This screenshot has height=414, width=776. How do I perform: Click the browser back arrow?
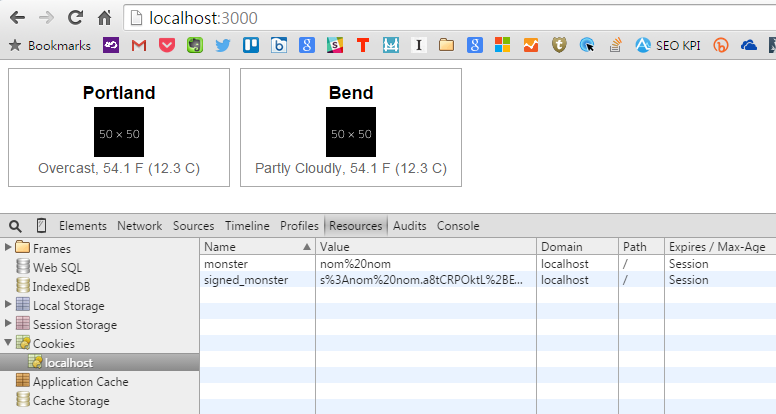[x=17, y=17]
